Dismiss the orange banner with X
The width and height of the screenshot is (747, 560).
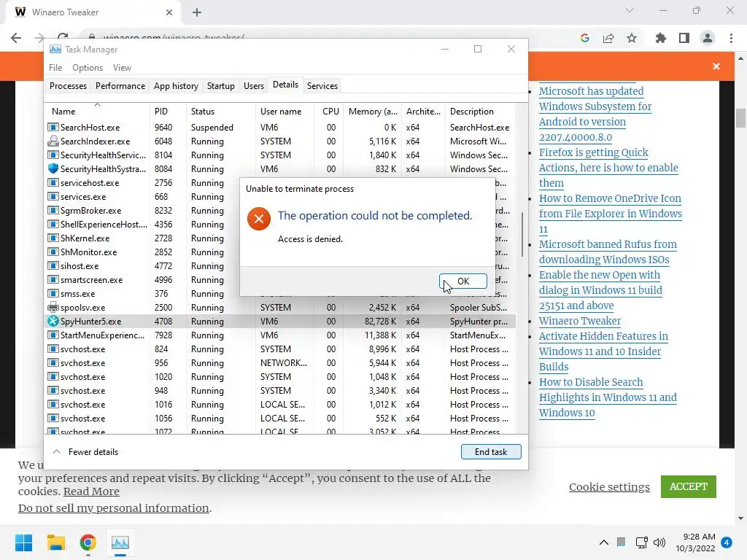[x=716, y=66]
